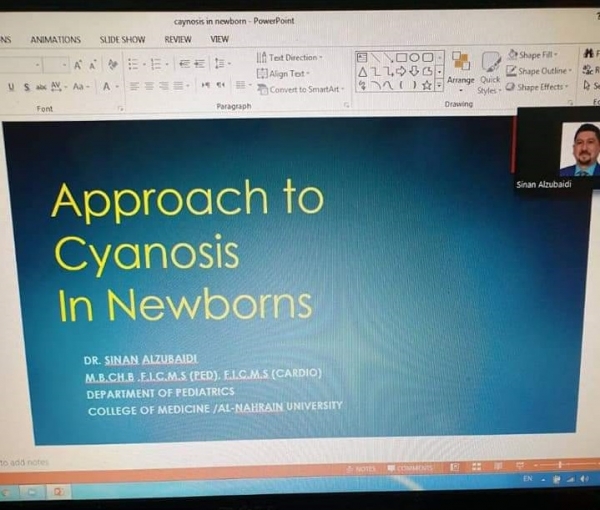Decrease list indent level
The image size is (600, 510).
[x=184, y=64]
